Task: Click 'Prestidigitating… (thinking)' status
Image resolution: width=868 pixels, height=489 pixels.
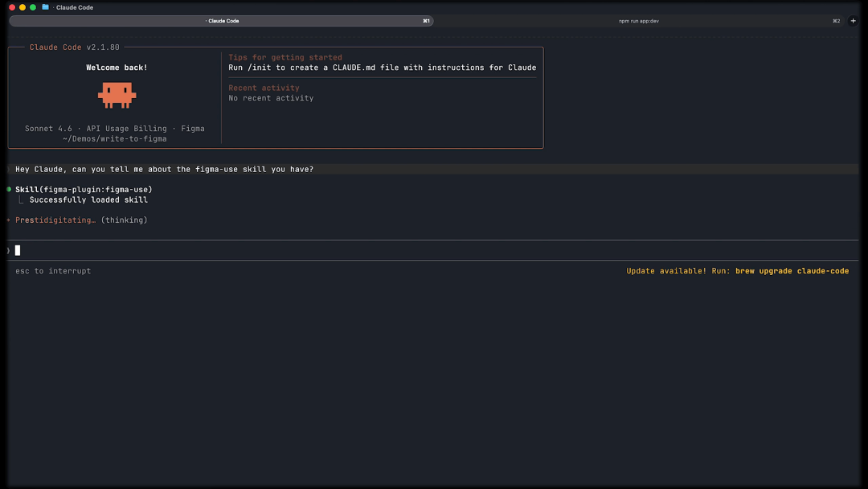Action: coord(81,220)
